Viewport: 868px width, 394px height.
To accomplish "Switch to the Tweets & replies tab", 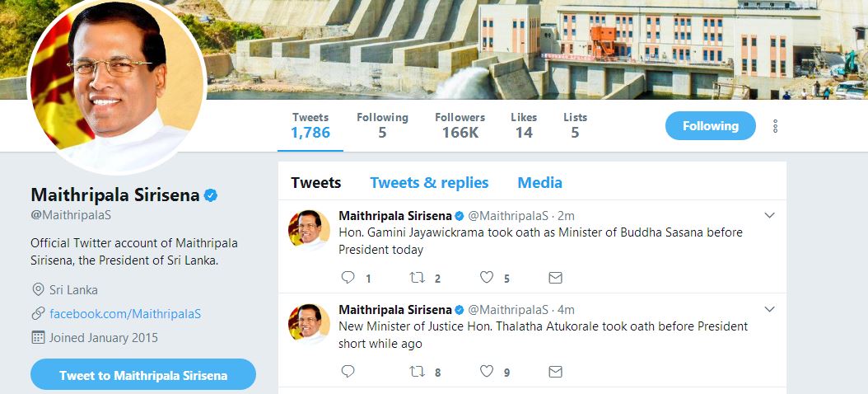I will [429, 183].
